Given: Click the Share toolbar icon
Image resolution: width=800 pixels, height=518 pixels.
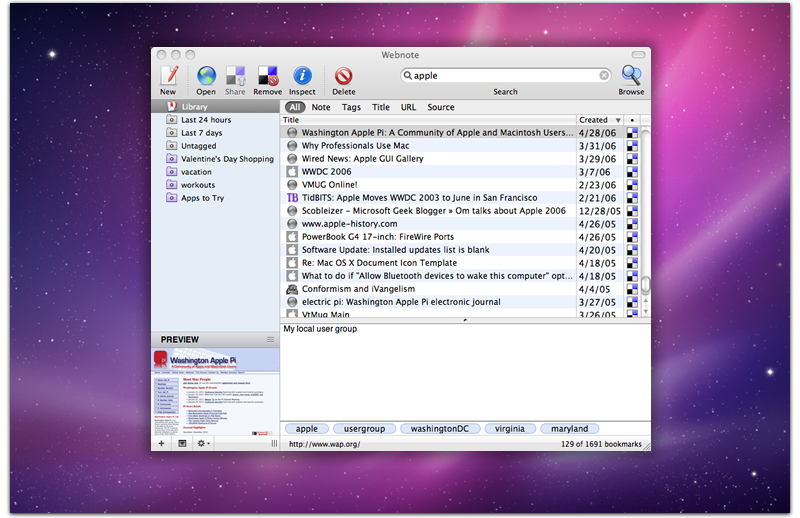Looking at the screenshot, I should click(x=236, y=76).
